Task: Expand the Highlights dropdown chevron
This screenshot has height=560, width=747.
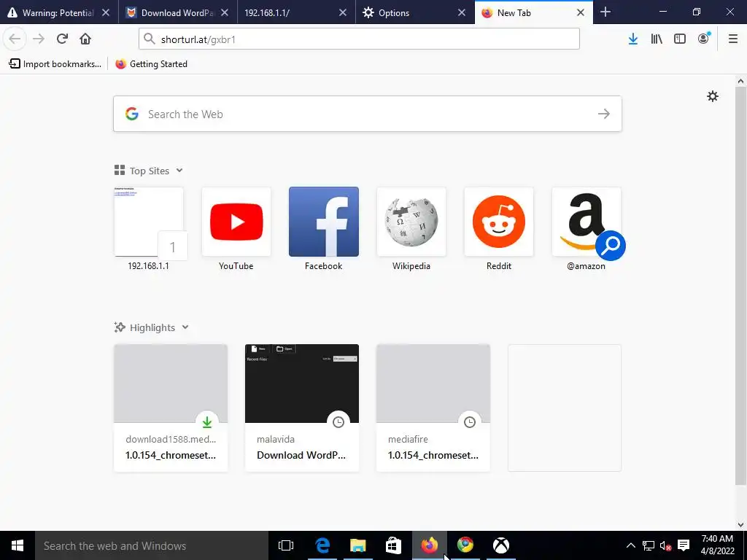Action: tap(185, 327)
